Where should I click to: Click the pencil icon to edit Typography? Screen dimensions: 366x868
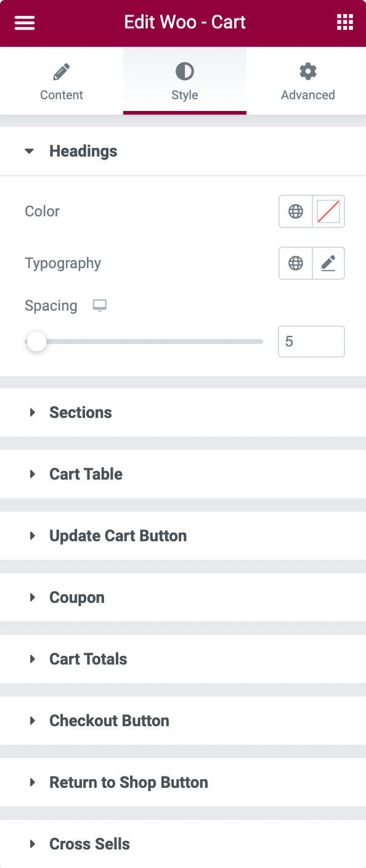328,263
